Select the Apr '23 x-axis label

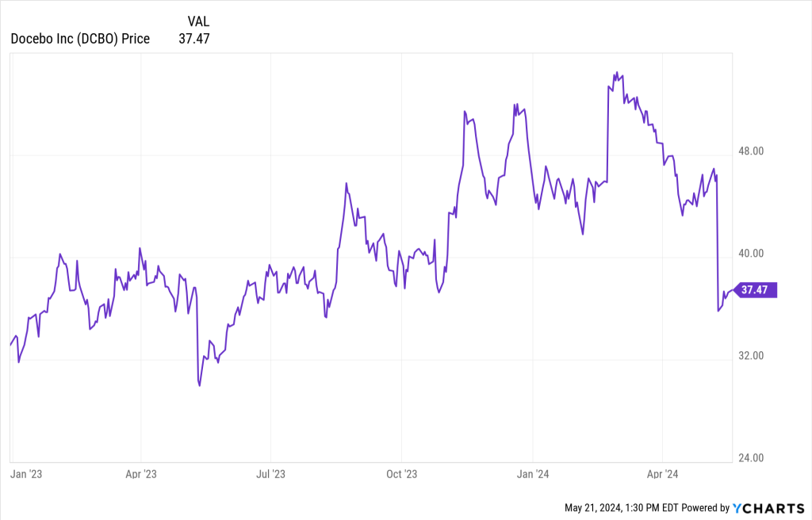(x=140, y=474)
